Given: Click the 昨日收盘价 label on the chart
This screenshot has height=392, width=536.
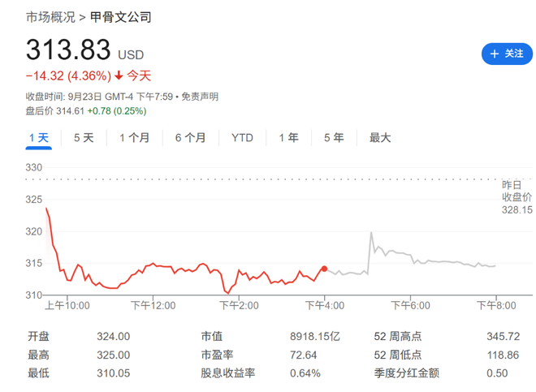Looking at the screenshot, I should coord(516,191).
